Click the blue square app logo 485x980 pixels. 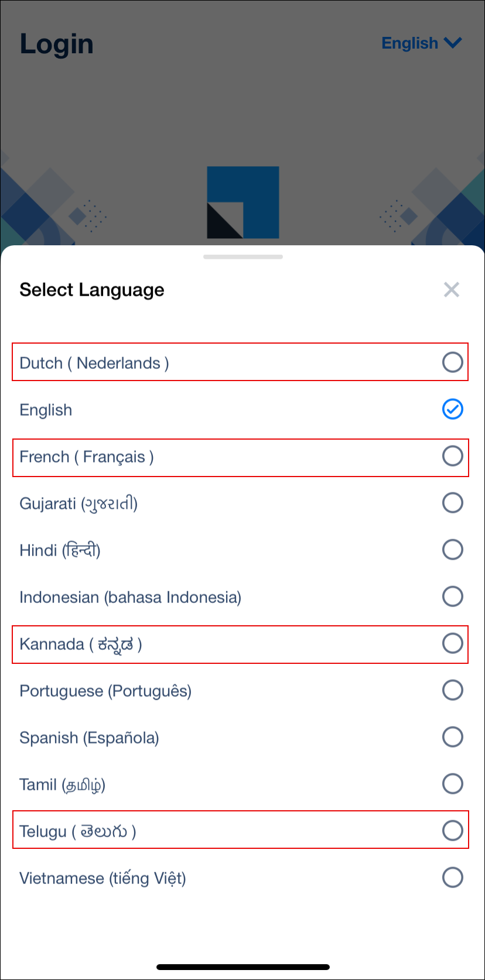[x=243, y=203]
